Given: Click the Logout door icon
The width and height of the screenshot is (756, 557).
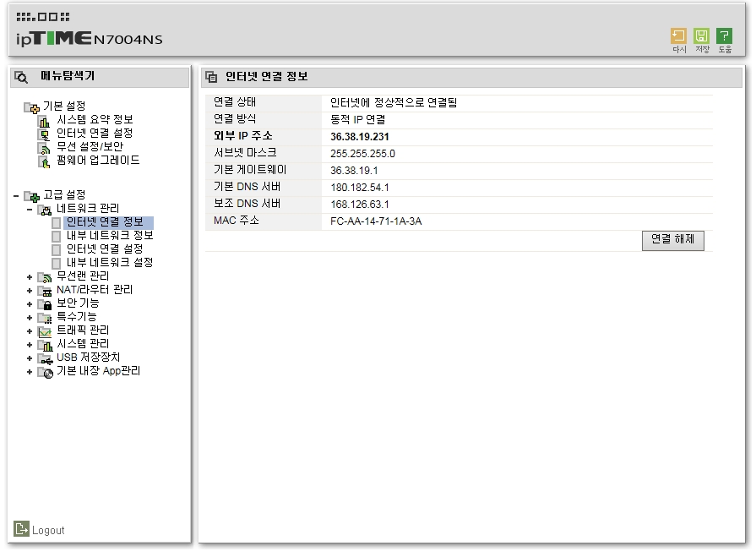Looking at the screenshot, I should (x=21, y=529).
